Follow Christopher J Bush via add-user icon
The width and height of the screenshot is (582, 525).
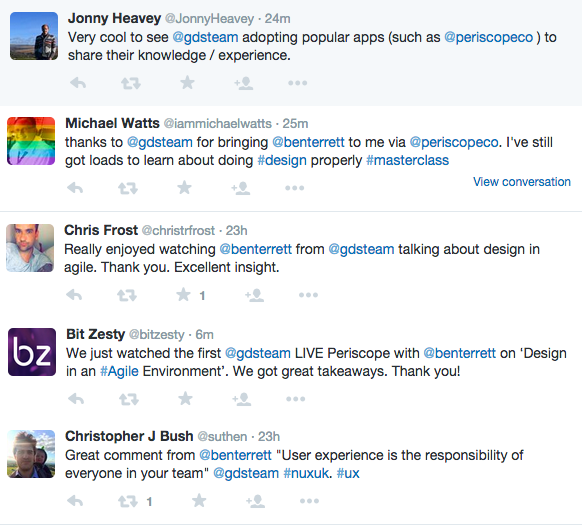[x=255, y=501]
